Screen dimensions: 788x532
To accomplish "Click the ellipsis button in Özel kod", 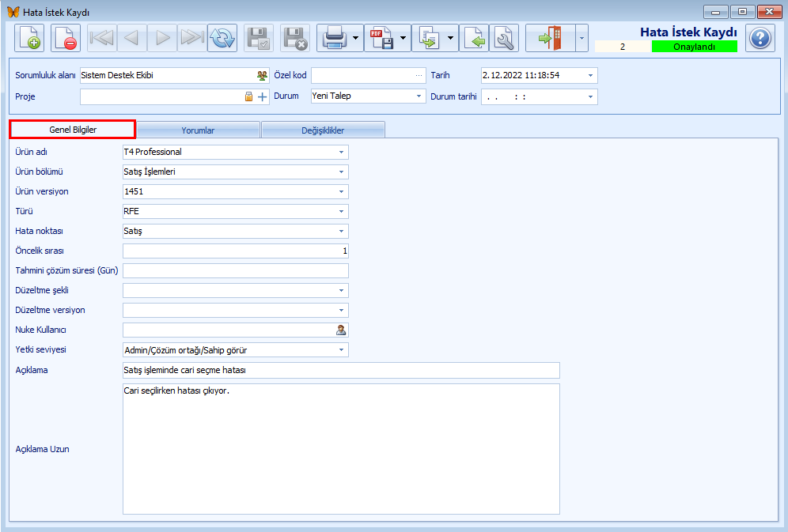I will tap(419, 76).
